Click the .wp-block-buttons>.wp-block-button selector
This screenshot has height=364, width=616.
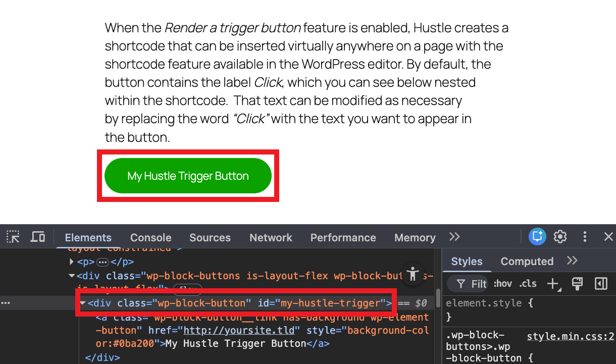(483, 347)
